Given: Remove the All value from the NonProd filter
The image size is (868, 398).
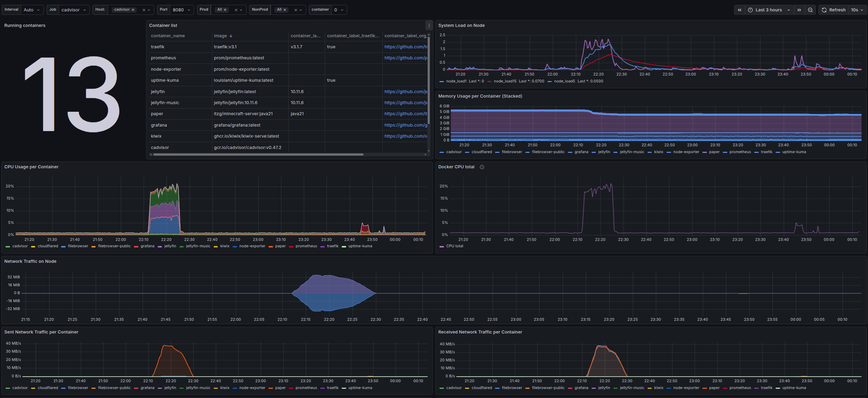Looking at the screenshot, I should click(x=285, y=10).
